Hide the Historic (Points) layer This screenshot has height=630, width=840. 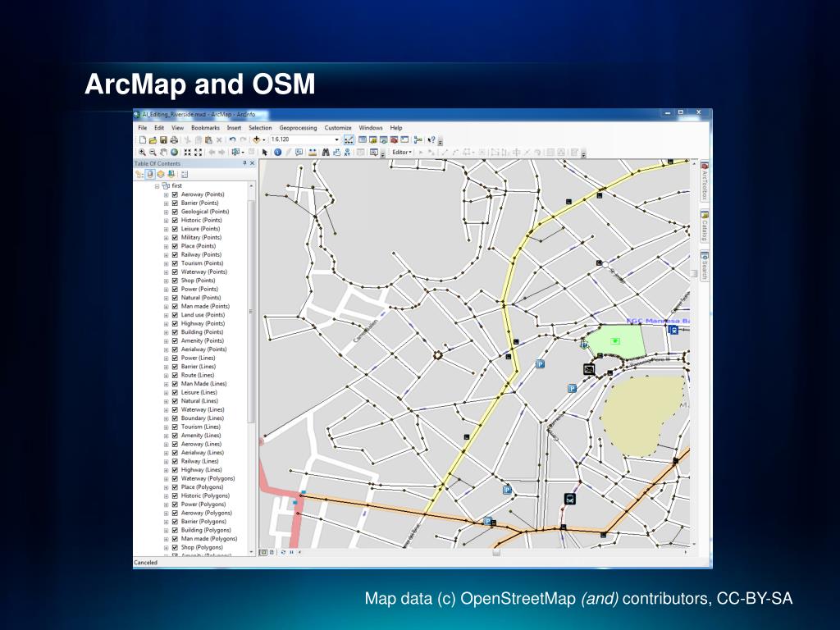[x=175, y=220]
